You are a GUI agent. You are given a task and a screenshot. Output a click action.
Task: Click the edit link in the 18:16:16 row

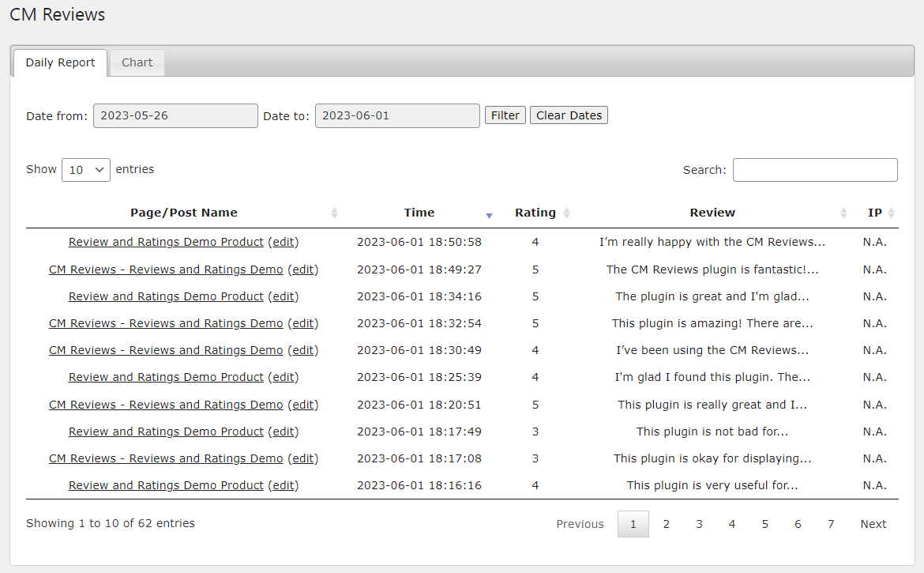click(x=284, y=485)
